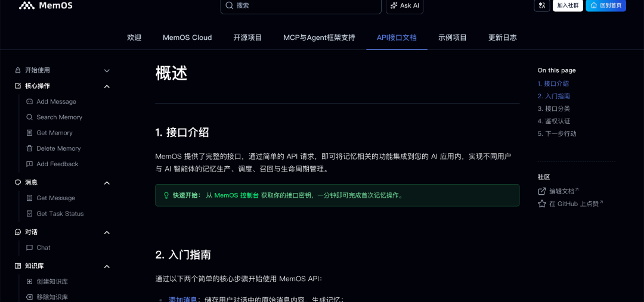Open Search Memory in the sidebar

(59, 117)
